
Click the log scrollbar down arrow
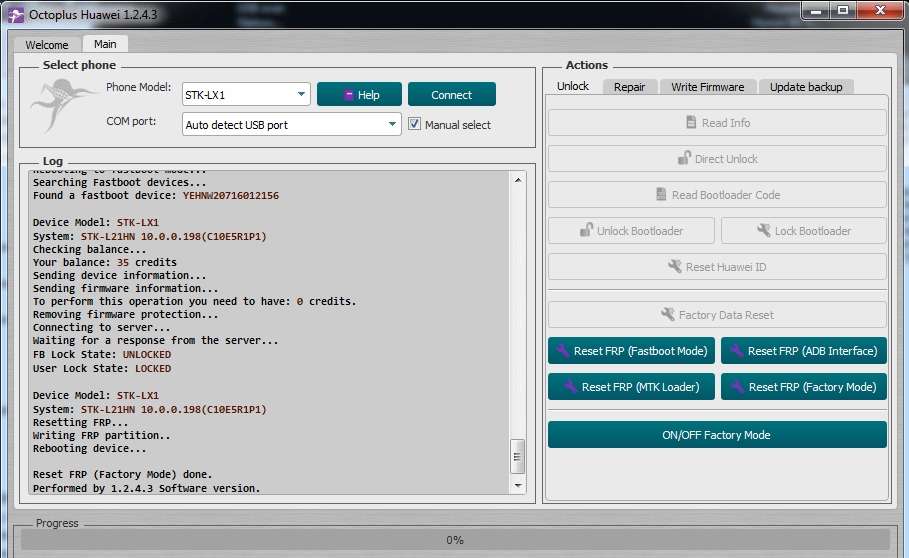tap(518, 486)
